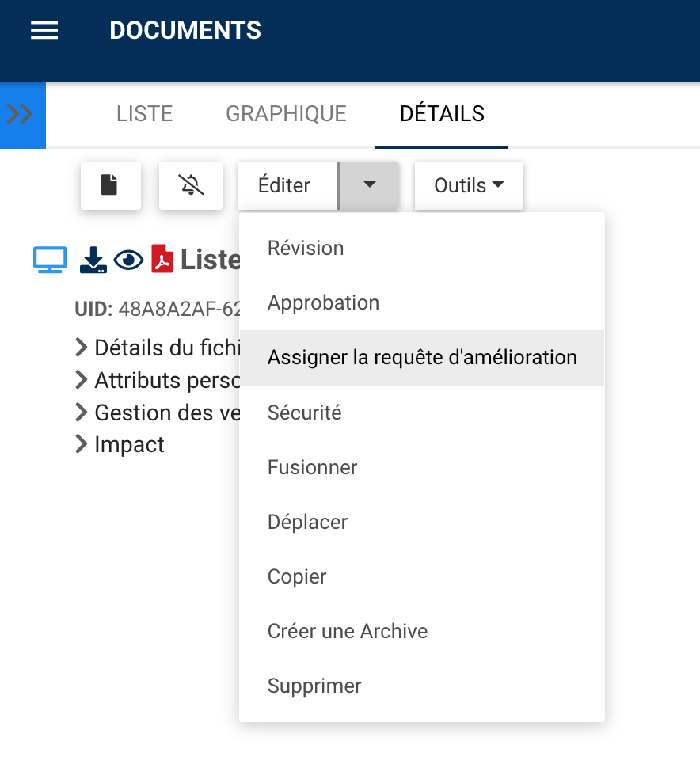The width and height of the screenshot is (700, 768).
Task: Click the document file icon button
Action: click(110, 186)
